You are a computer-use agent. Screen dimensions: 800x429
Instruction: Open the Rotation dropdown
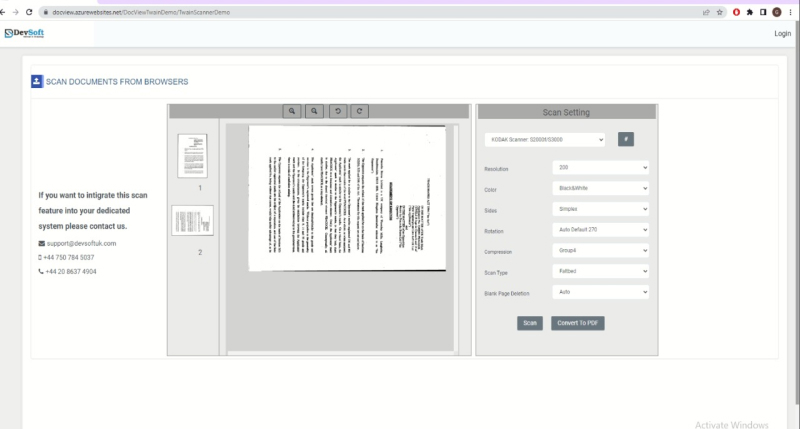(600, 230)
